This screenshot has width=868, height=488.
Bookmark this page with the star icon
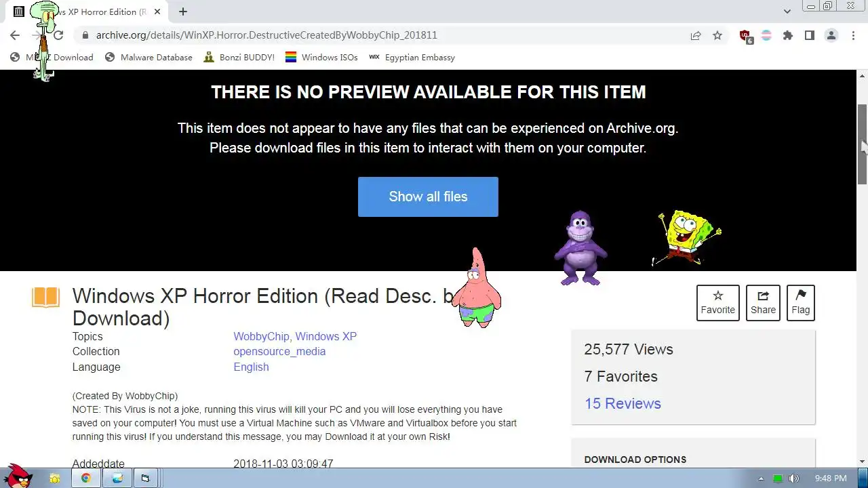coord(717,35)
